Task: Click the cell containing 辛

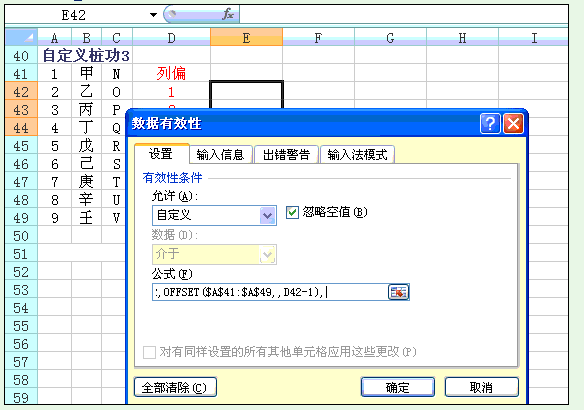Action: [86, 200]
